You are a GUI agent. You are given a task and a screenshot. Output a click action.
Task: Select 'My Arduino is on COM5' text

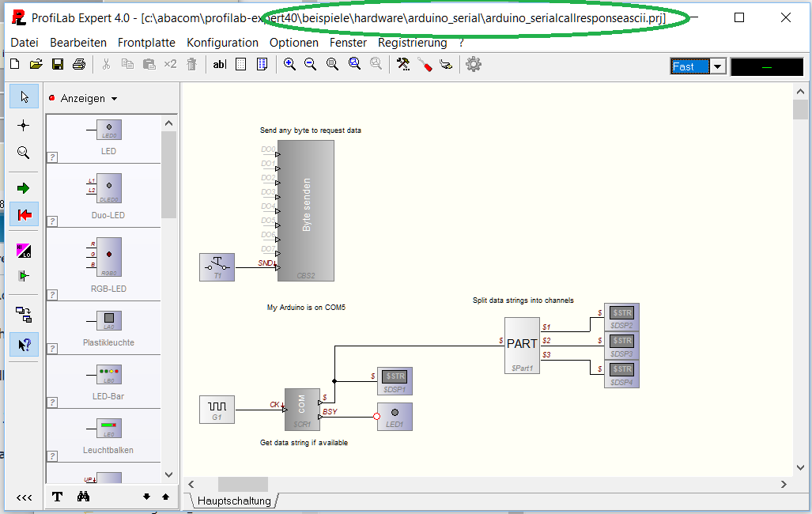click(306, 308)
